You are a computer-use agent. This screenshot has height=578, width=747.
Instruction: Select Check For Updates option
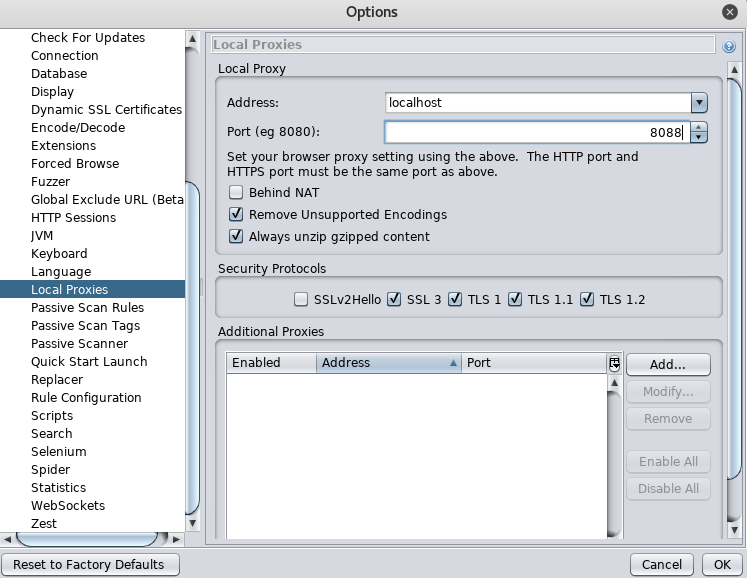[88, 38]
